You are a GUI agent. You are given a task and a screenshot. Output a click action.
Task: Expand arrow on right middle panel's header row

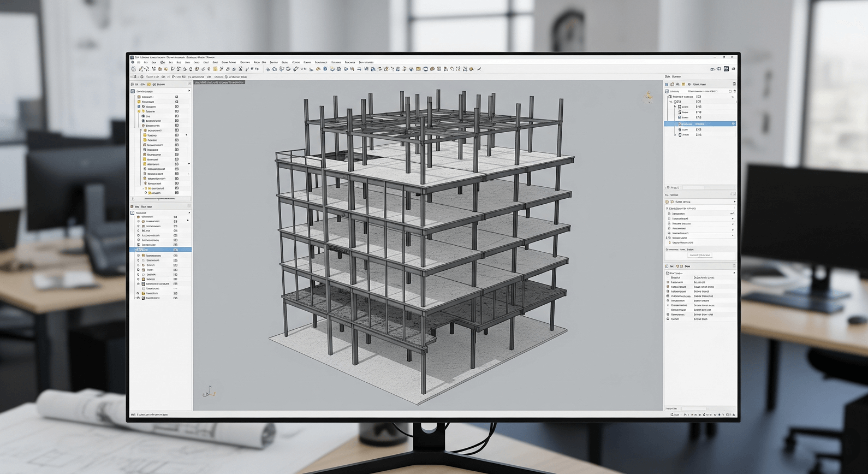tap(734, 202)
